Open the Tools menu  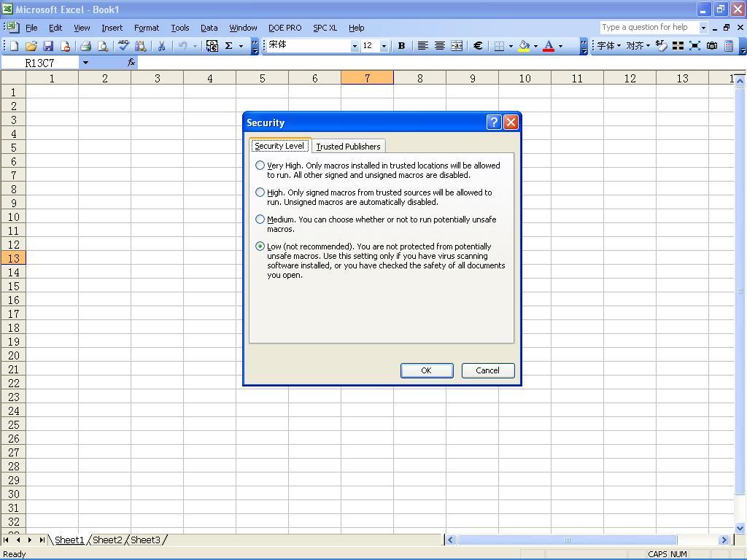click(x=180, y=28)
